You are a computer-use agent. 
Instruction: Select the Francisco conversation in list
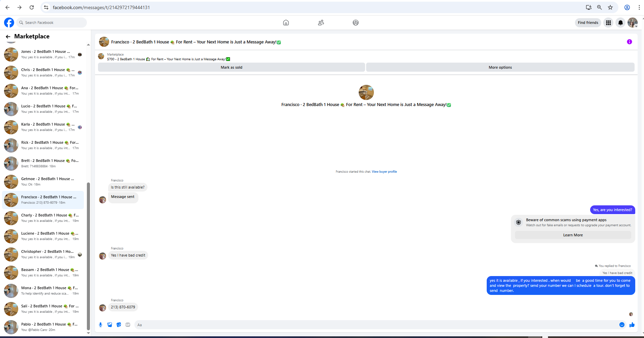pyautogui.click(x=43, y=200)
